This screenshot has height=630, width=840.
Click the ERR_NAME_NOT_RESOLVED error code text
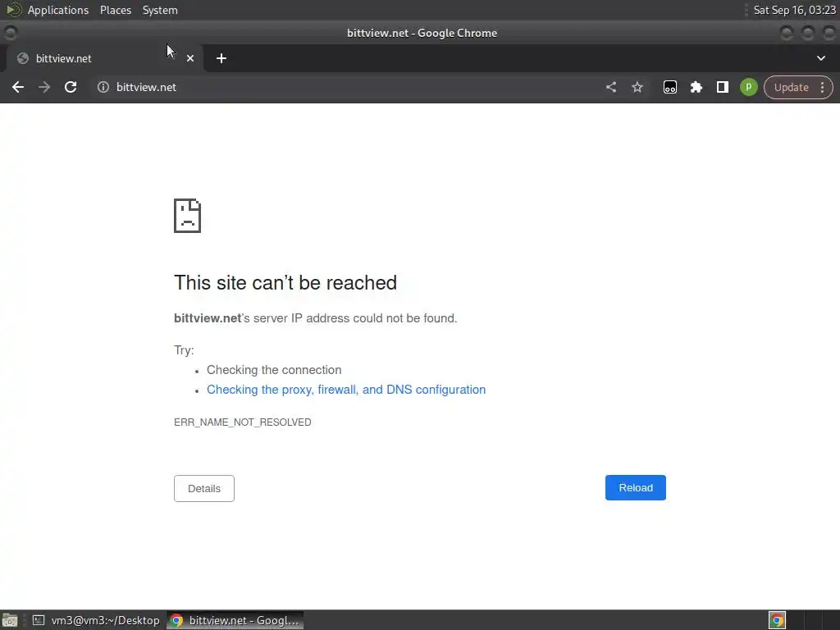242,422
